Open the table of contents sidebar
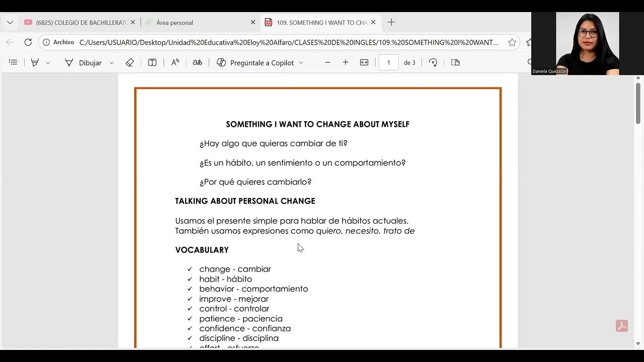This screenshot has width=644, height=362. pyautogui.click(x=13, y=62)
